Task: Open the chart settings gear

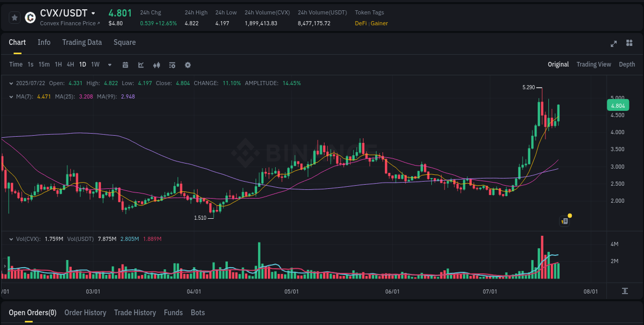Action: coord(188,65)
